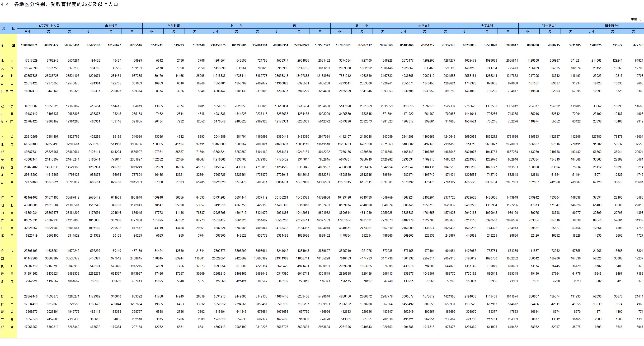Screen dimensions: 644x346
Task: Select the 西藏 row label
Action: pos(7,281)
